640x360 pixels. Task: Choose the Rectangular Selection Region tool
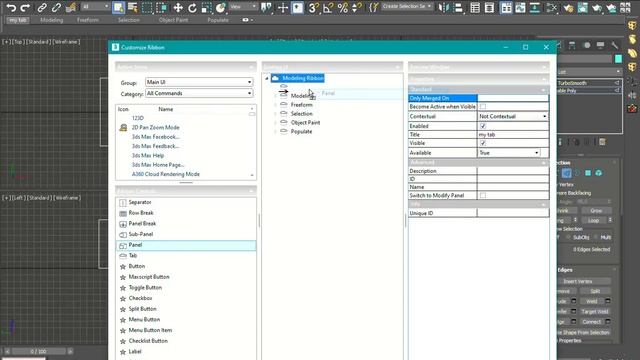[147, 7]
